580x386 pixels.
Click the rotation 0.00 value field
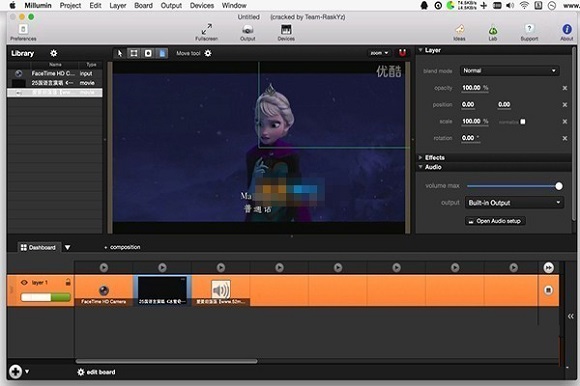471,138
